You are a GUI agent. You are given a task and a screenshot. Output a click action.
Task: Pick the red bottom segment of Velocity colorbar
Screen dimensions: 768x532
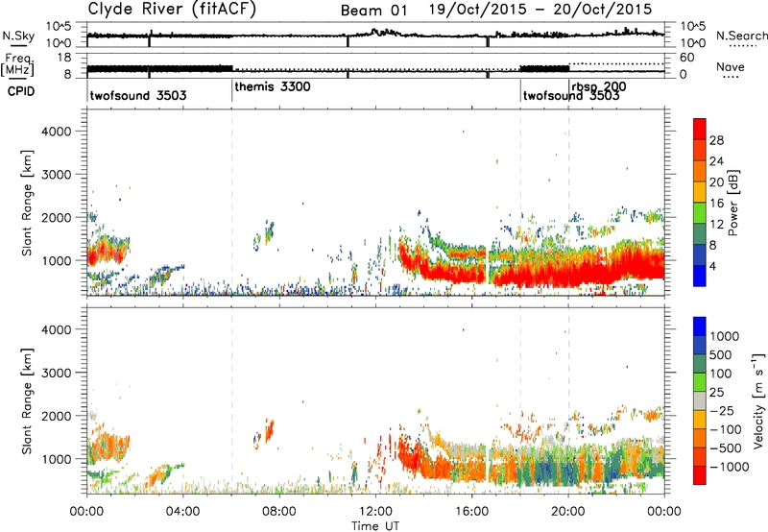700,475
